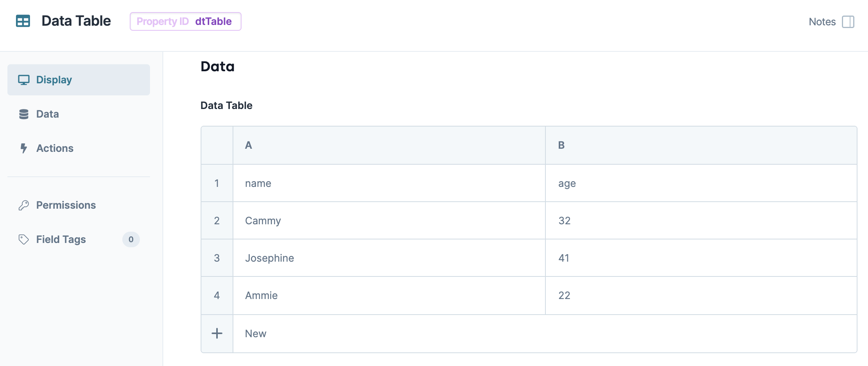
Task: Click the Field Tags tag icon
Action: click(24, 239)
